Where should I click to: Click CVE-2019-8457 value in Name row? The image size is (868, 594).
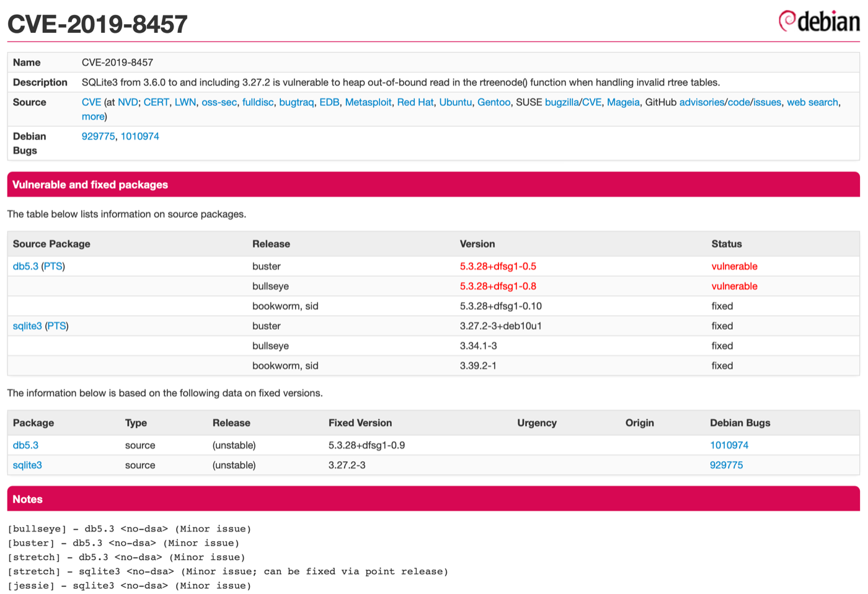(x=117, y=63)
